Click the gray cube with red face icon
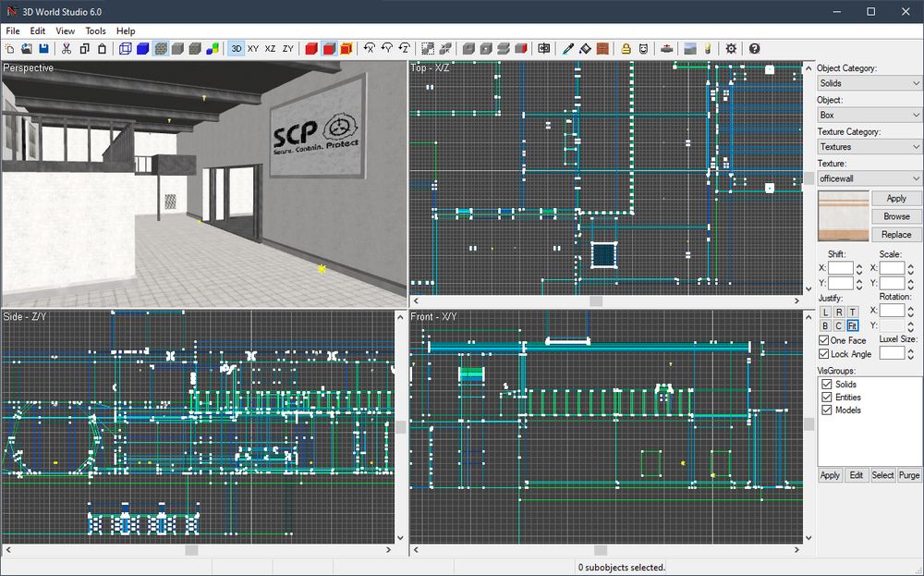 pyautogui.click(x=521, y=48)
